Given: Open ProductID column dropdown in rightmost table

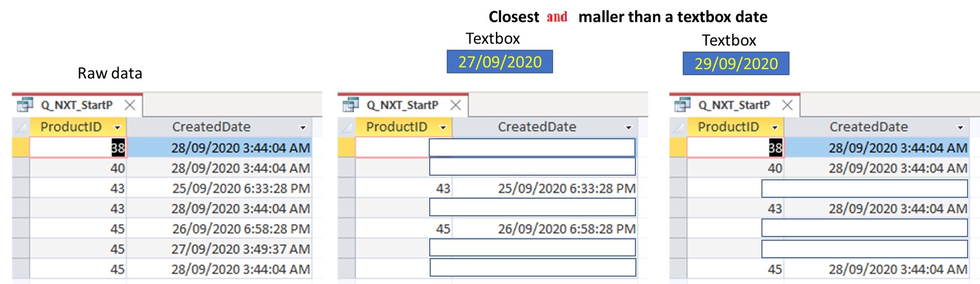Looking at the screenshot, I should 775,128.
